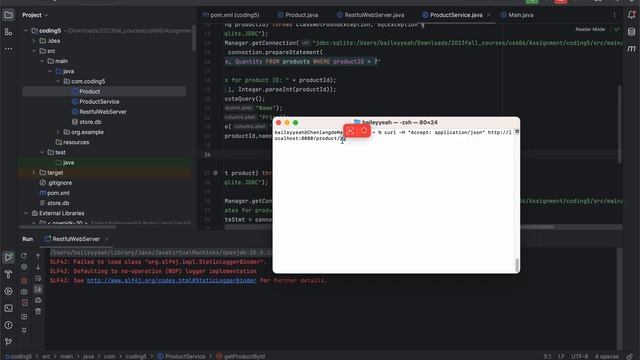The image size is (640, 360).
Task: Switch to the Main.java tab
Action: pyautogui.click(x=517, y=15)
